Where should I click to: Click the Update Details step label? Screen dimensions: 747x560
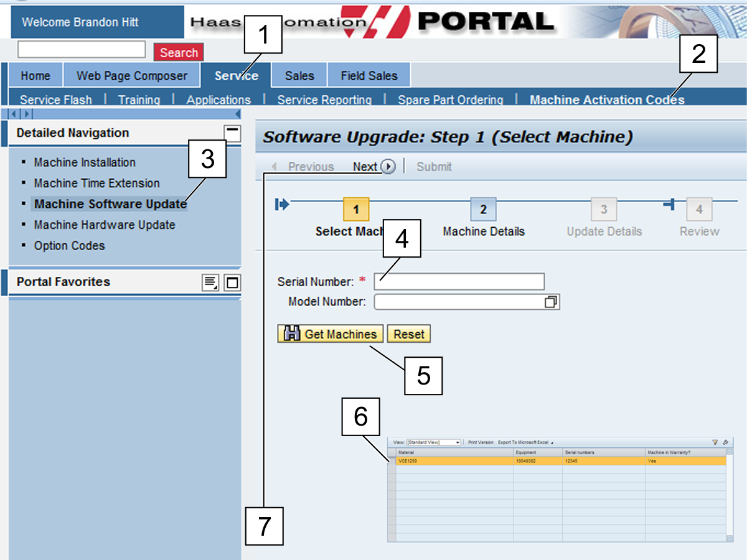(604, 231)
